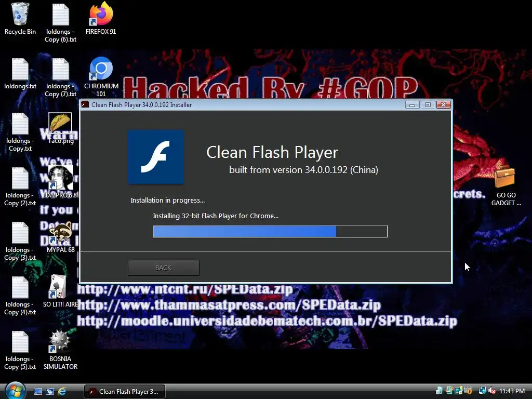
Task: Open the GO GO GADGET briefcase icon
Action: [506, 186]
